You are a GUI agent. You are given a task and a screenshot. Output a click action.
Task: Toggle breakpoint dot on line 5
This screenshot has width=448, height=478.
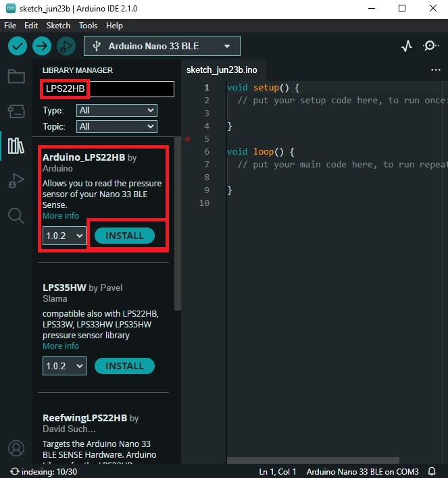click(187, 139)
